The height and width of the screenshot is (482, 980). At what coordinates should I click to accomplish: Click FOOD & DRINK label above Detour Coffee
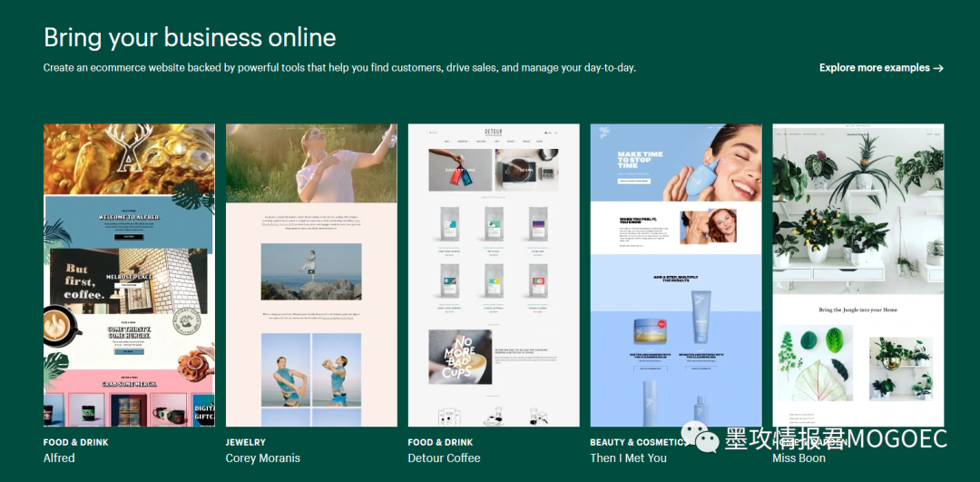tap(441, 442)
